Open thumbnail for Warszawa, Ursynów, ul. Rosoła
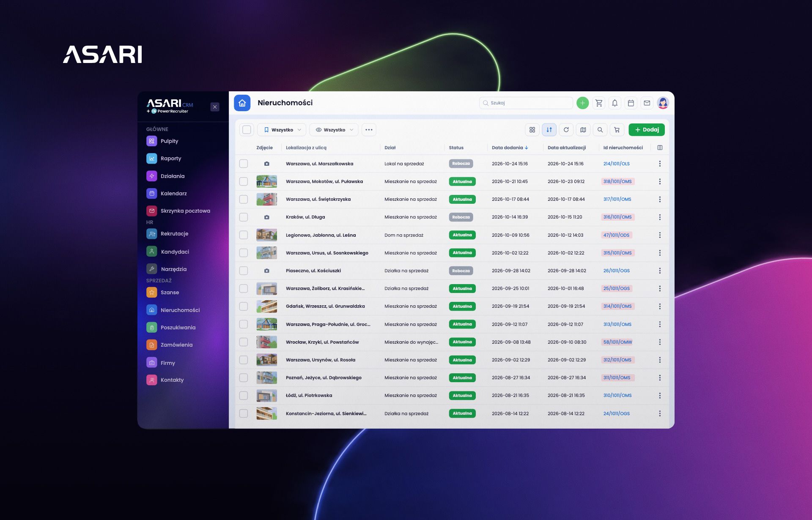Screen dimensions: 812x520 click(266, 360)
